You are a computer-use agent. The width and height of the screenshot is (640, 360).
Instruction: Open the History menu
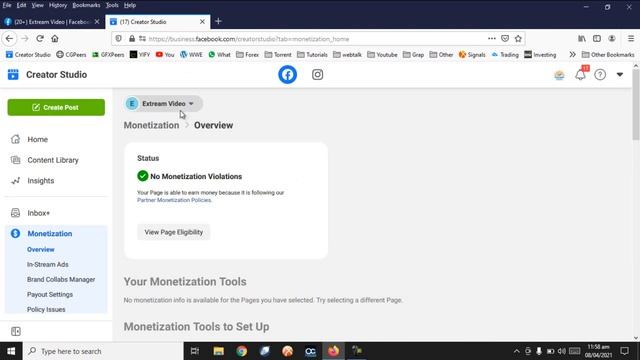[x=58, y=5]
